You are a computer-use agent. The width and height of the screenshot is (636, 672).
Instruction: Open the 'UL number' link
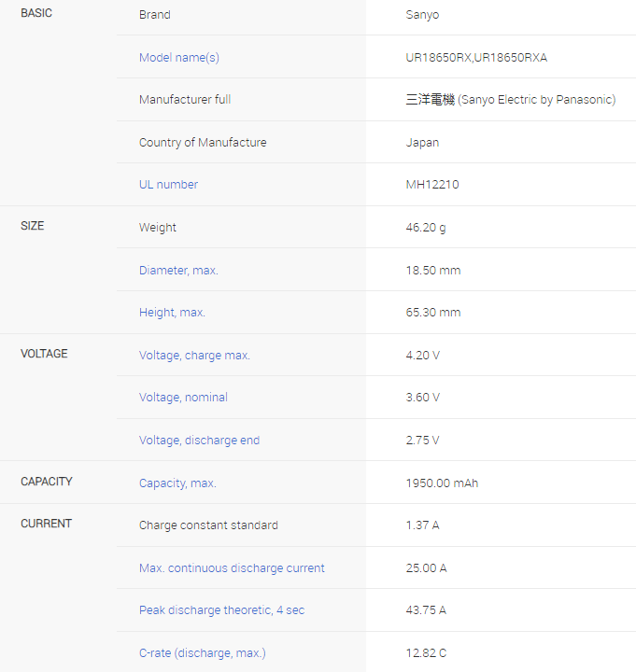coord(168,185)
